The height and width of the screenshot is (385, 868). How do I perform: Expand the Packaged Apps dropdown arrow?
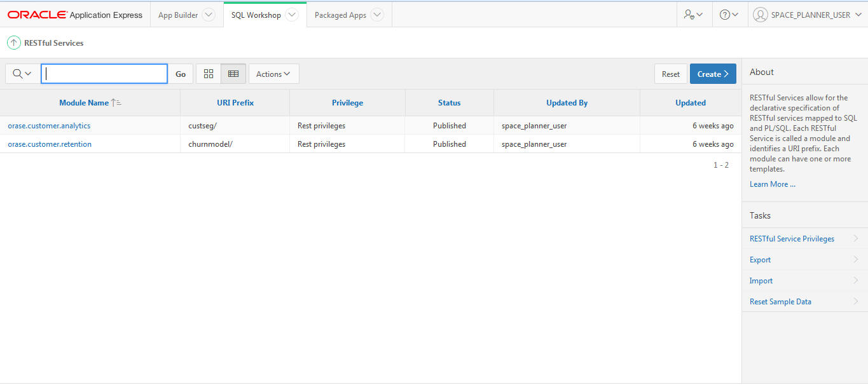(x=377, y=15)
